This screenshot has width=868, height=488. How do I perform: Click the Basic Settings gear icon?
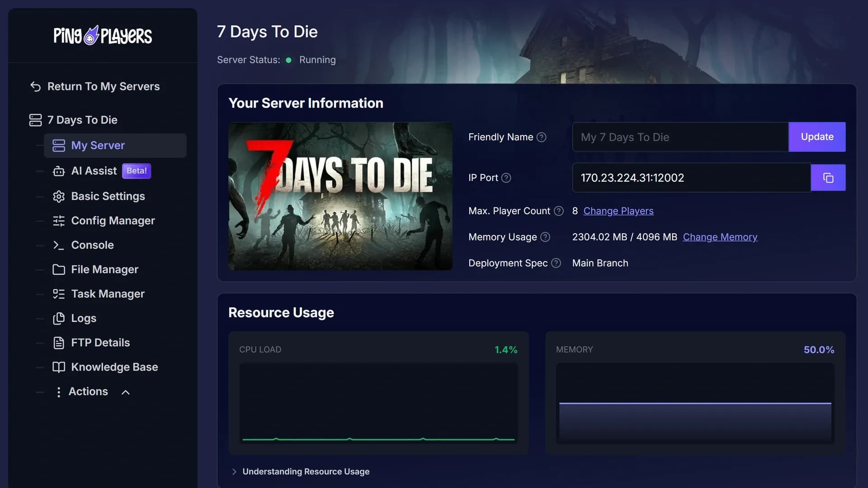[x=59, y=196]
